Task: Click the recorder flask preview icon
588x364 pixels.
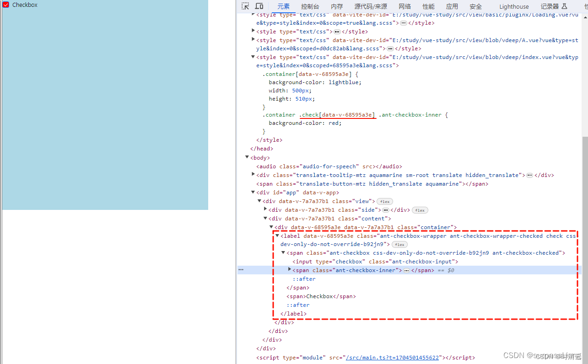Action: pyautogui.click(x=564, y=6)
